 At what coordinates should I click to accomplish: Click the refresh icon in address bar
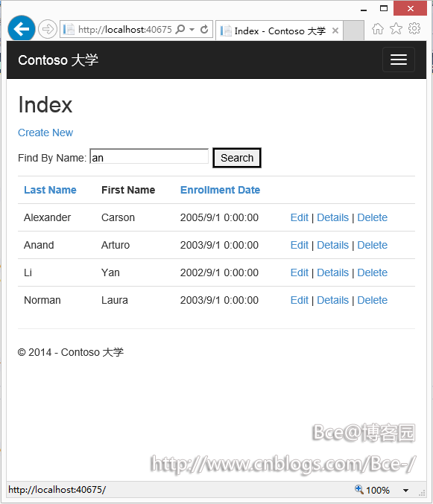[204, 30]
